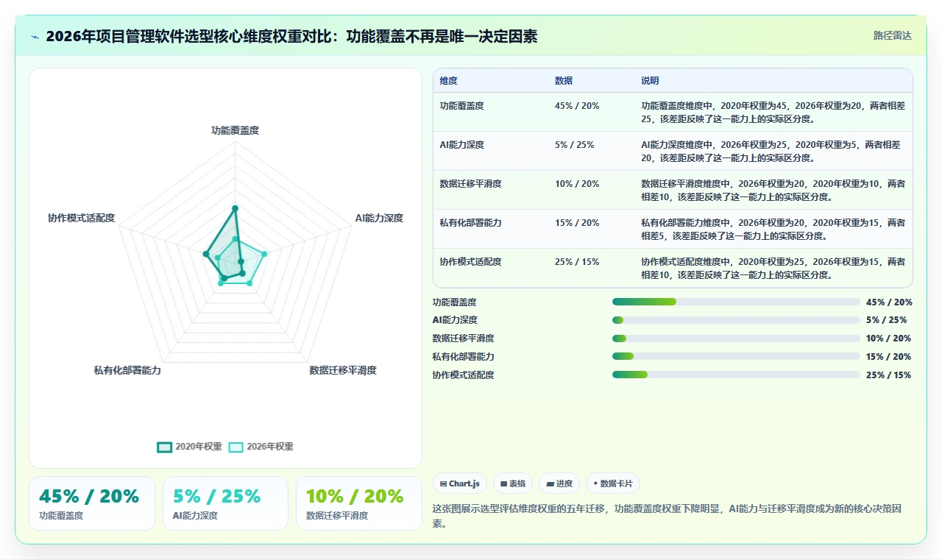Select the 表格 tag
The width and height of the screenshot is (942, 560).
pyautogui.click(x=513, y=483)
